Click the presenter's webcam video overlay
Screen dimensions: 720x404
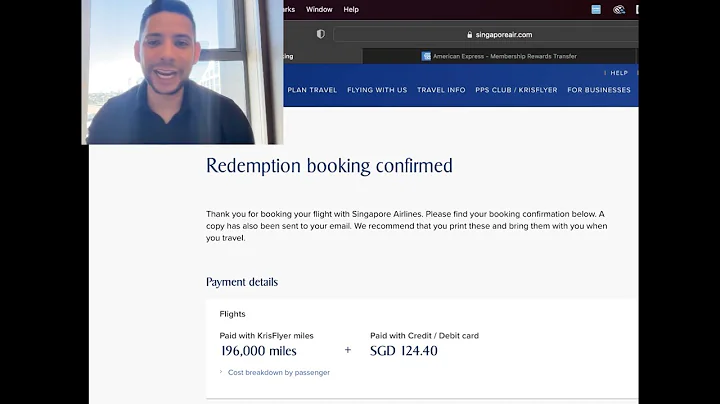(x=182, y=72)
